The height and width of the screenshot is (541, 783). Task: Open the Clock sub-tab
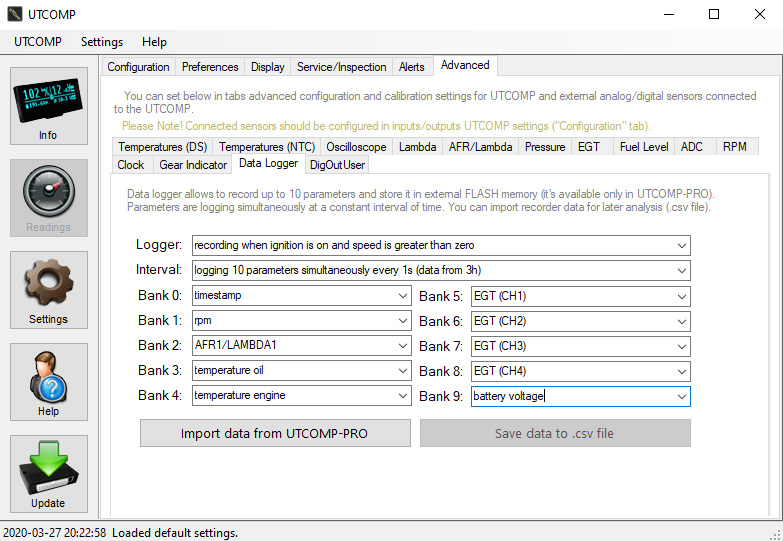131,165
